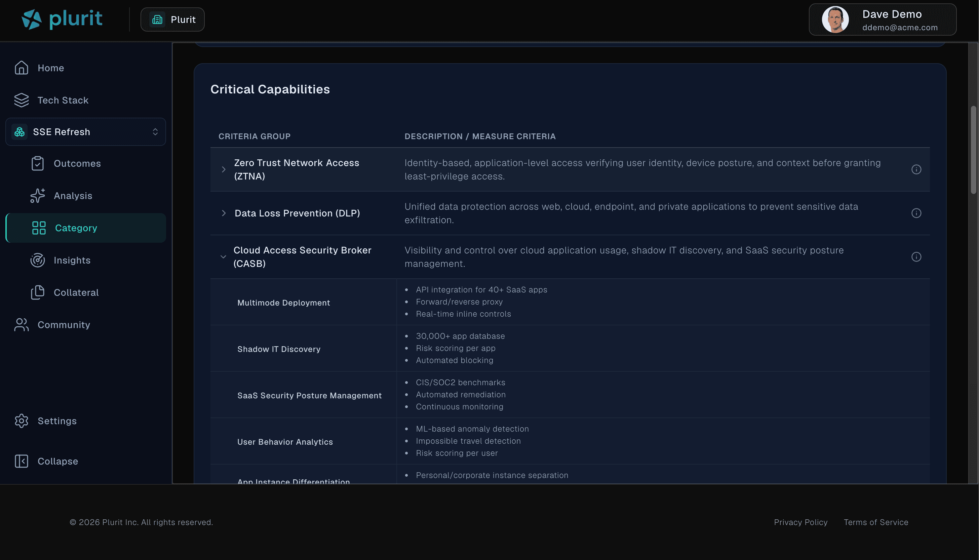Click the Tech Stack layers icon
979x560 pixels.
point(22,100)
